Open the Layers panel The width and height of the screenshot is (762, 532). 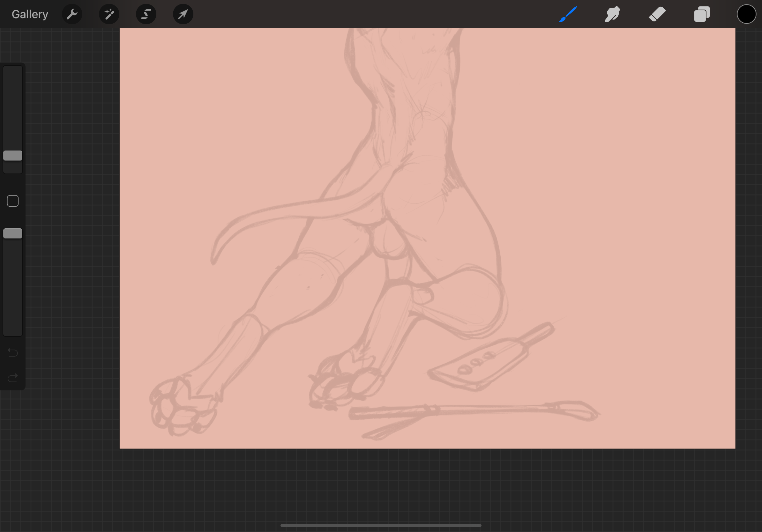point(702,14)
